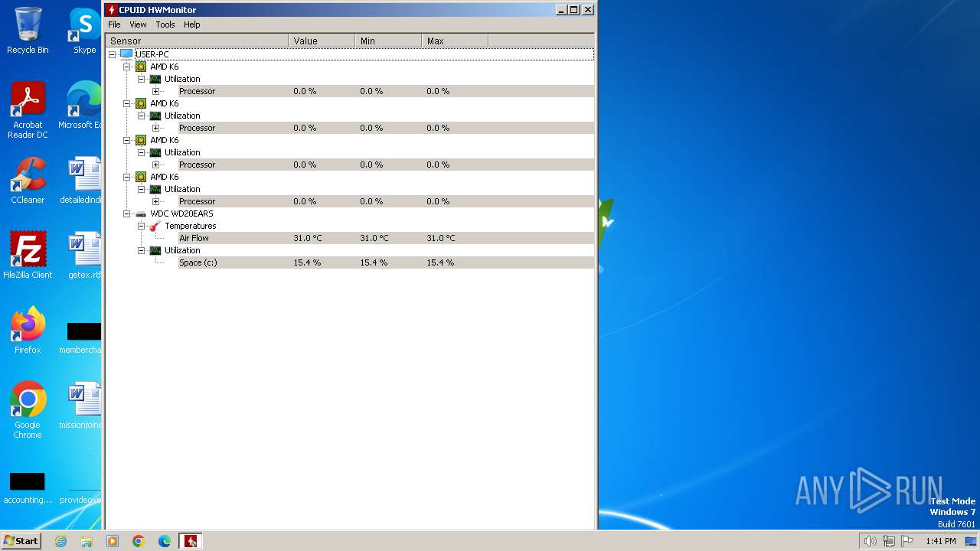Collapse the last AMD K6 processor node
Screen dimensions: 980x551
point(126,177)
